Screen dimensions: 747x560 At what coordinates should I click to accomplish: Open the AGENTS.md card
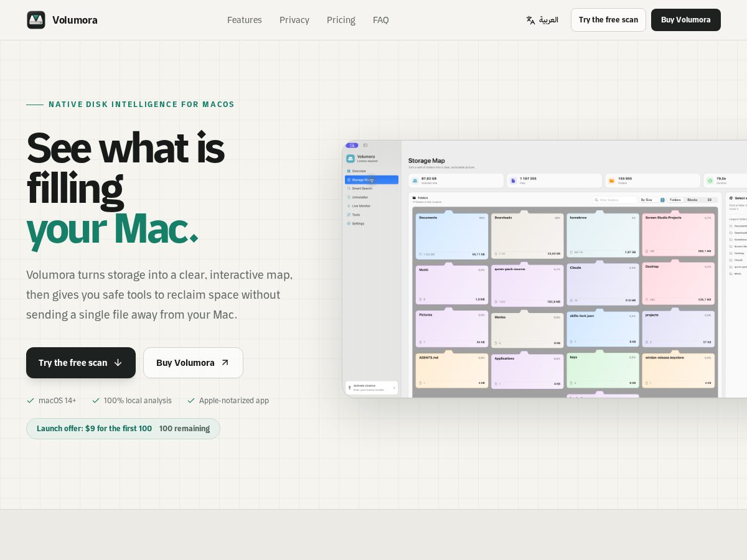click(452, 370)
